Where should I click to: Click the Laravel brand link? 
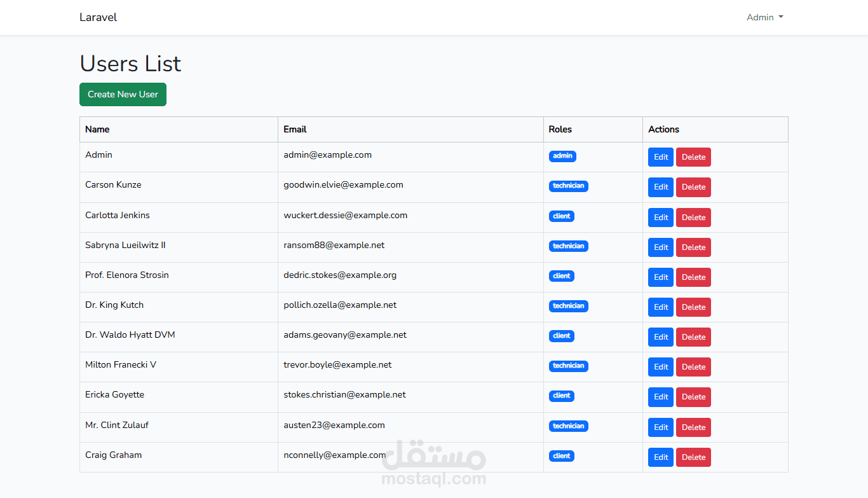click(x=98, y=17)
